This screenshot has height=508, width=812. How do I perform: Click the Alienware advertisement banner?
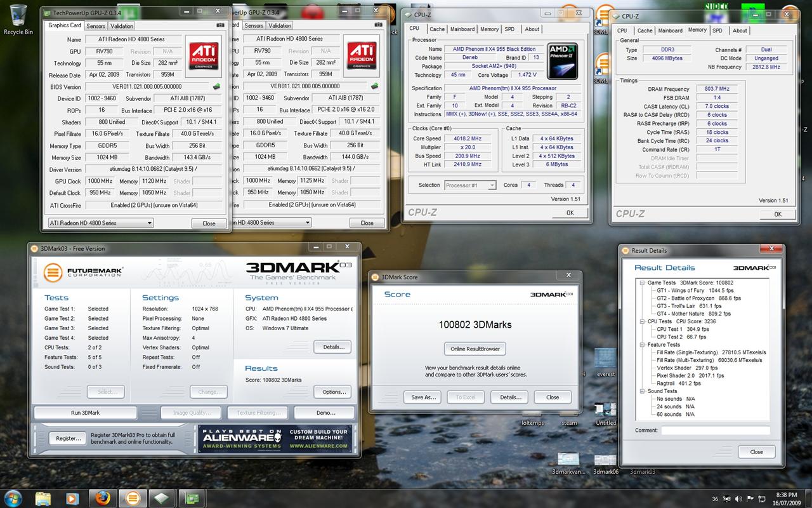pyautogui.click(x=275, y=439)
